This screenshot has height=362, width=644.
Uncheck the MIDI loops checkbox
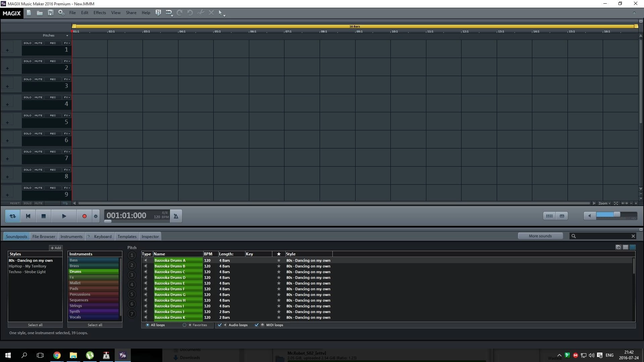click(257, 325)
